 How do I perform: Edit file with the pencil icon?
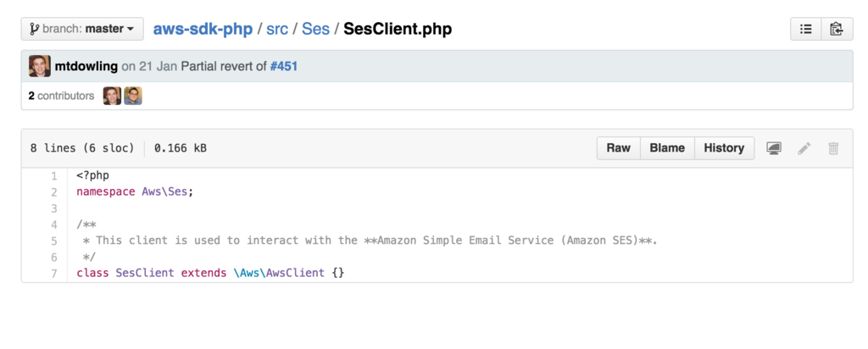804,148
